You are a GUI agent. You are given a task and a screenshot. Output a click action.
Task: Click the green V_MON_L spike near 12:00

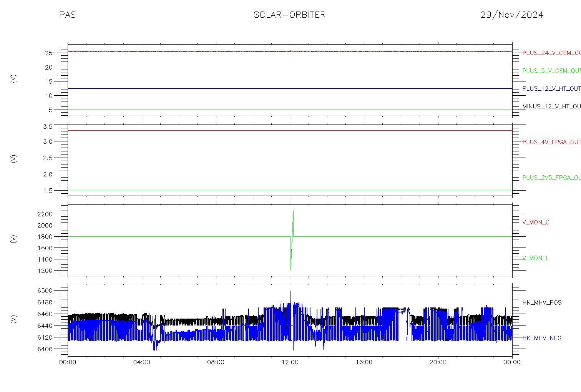pos(292,240)
